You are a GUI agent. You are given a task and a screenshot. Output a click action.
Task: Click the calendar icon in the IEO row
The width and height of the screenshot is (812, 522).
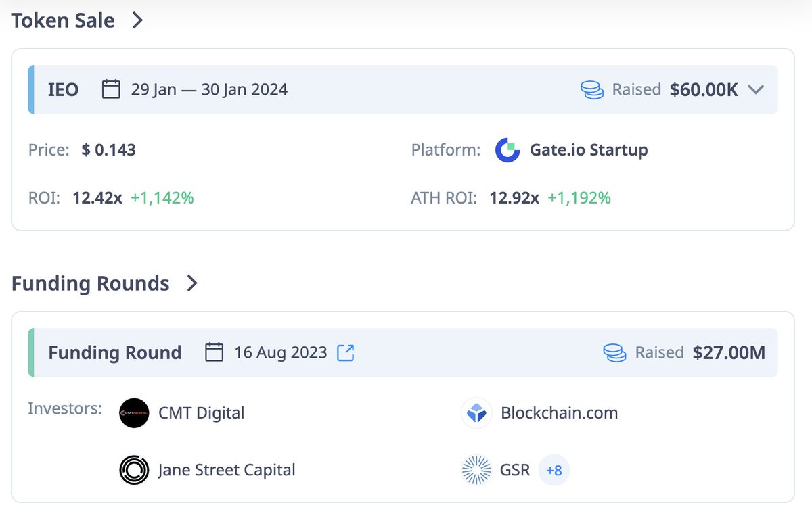click(x=111, y=89)
